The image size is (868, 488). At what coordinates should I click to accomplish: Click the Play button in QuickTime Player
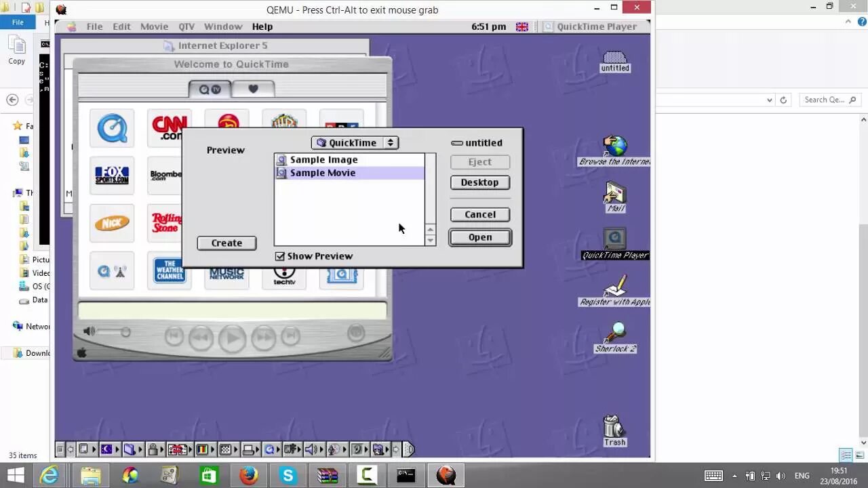click(x=232, y=338)
